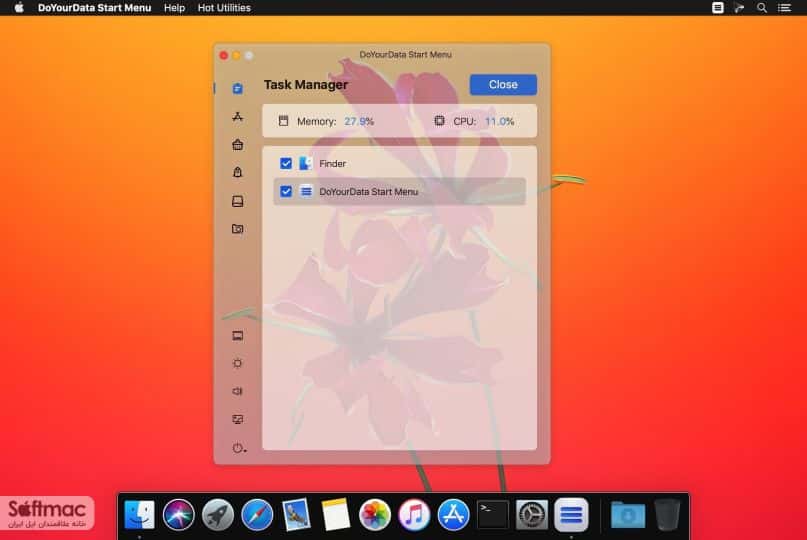Open Trash in the Dock
Viewport: 807px width, 540px height.
click(x=667, y=514)
